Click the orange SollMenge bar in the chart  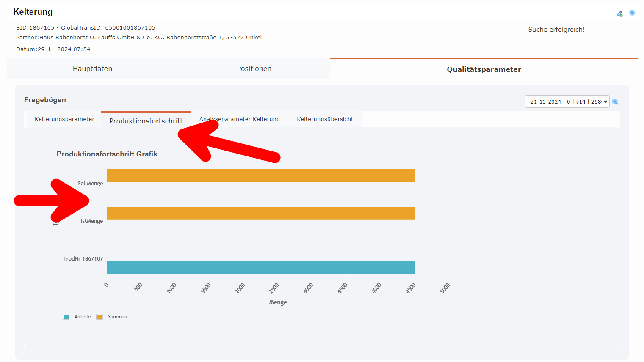(261, 175)
